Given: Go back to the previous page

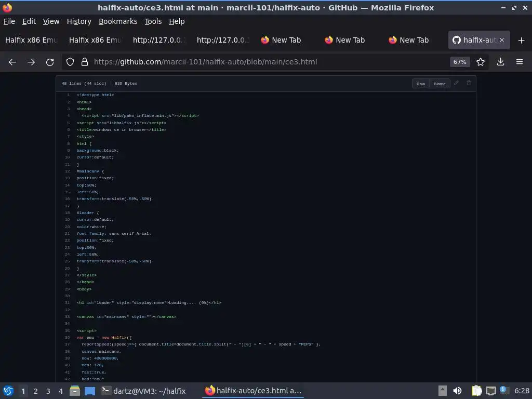Looking at the screenshot, I should [x=12, y=62].
